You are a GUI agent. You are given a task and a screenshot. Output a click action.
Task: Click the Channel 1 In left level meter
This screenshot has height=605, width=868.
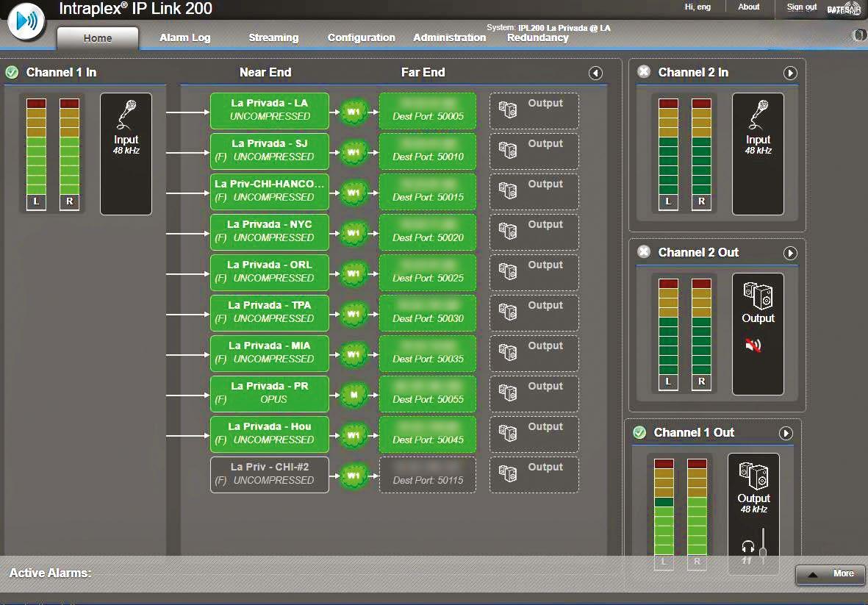pyautogui.click(x=36, y=154)
